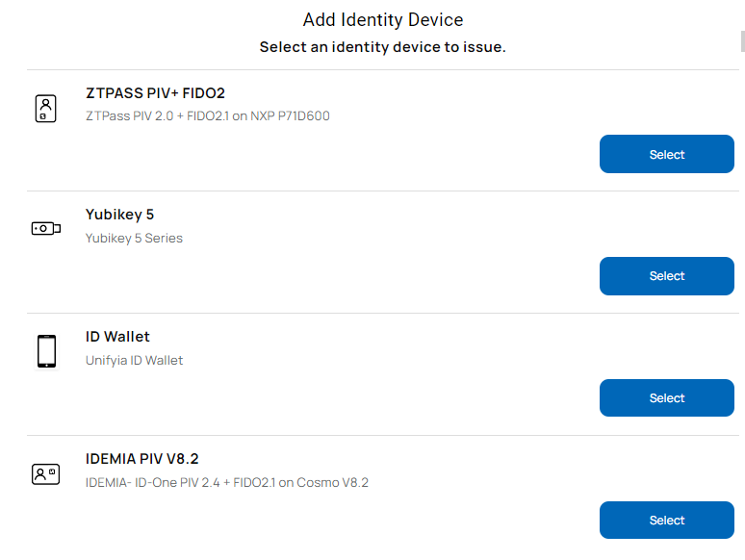Click the IDEMIA PIV V8.2 title
This screenshot has height=560, width=745.
(x=142, y=459)
